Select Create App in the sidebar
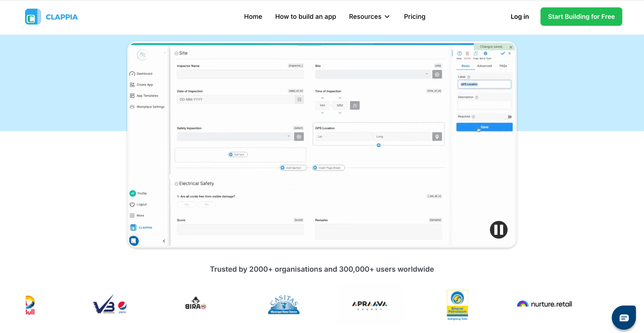 click(141, 85)
